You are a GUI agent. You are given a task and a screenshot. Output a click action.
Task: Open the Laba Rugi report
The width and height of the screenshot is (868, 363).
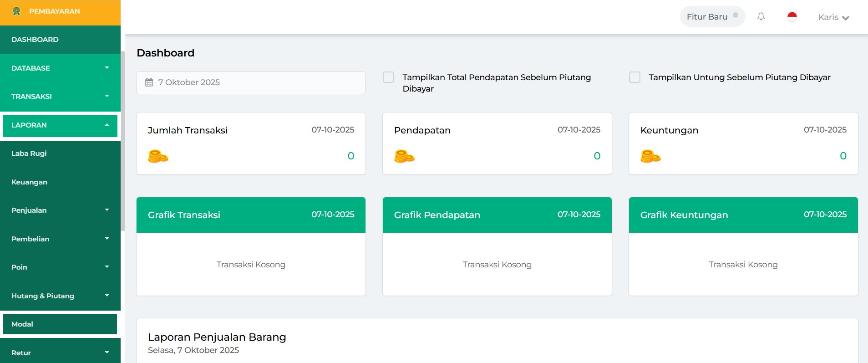29,153
